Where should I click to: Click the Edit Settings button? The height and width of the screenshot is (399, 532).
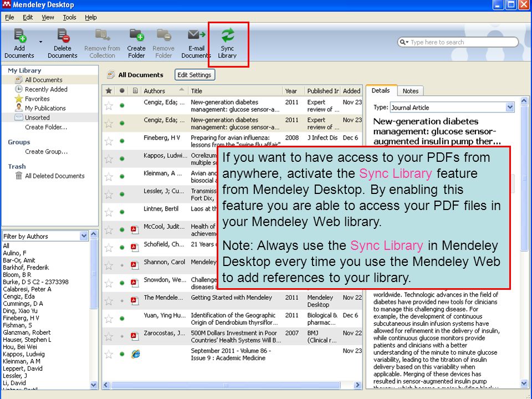[x=195, y=75]
